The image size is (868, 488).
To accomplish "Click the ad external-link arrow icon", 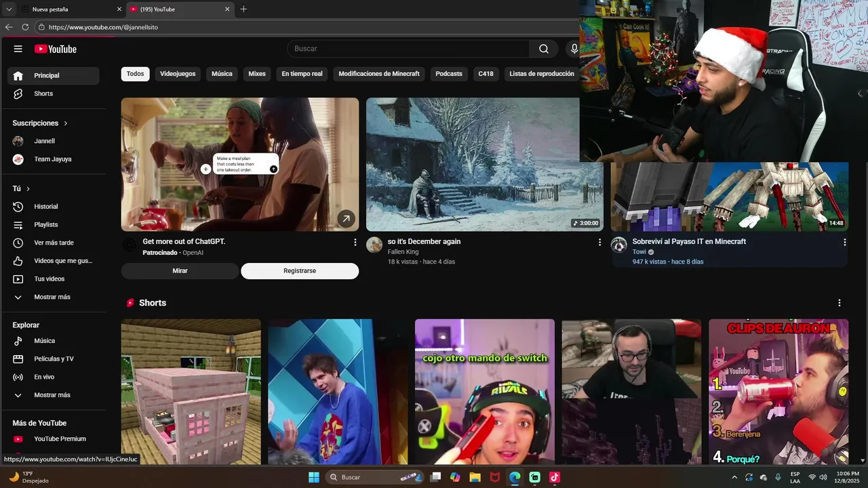I will [346, 218].
